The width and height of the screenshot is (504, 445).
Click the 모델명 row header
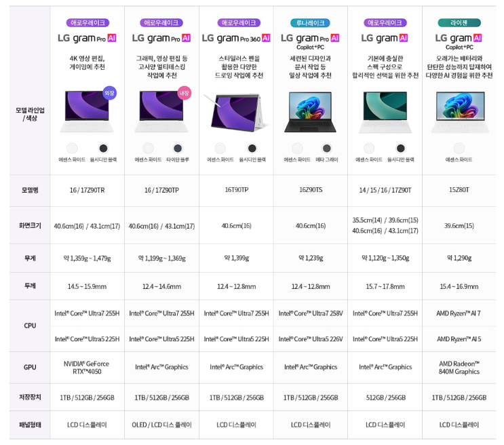point(30,190)
